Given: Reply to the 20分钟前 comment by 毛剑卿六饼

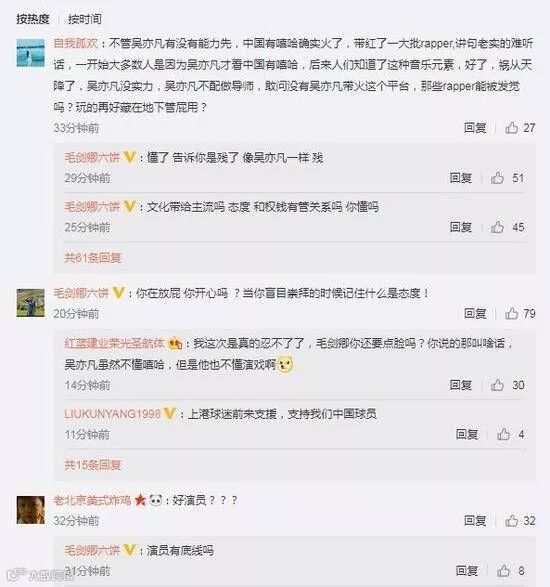Looking at the screenshot, I should pos(475,313).
